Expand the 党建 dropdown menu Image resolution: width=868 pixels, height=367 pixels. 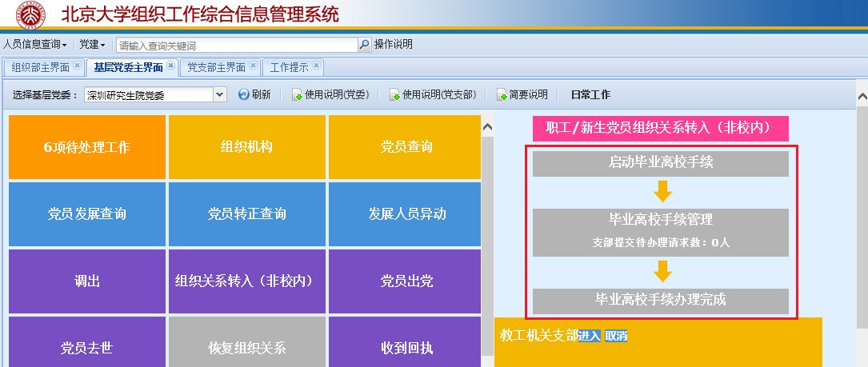point(92,45)
